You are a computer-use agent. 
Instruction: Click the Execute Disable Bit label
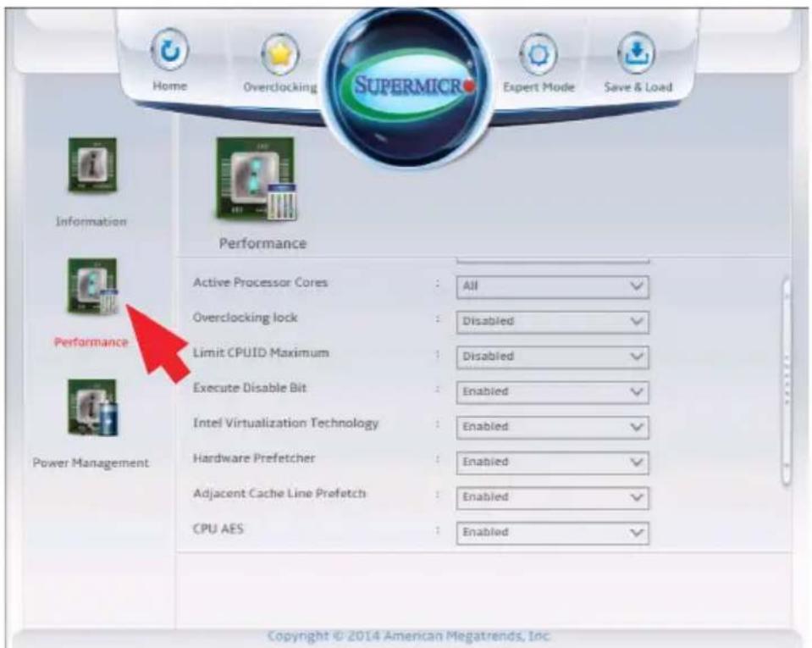250,388
